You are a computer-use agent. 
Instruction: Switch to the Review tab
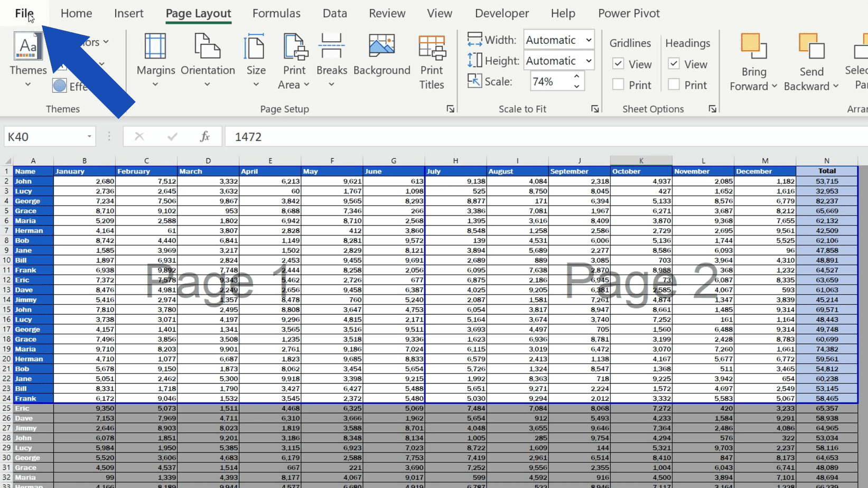pos(387,13)
